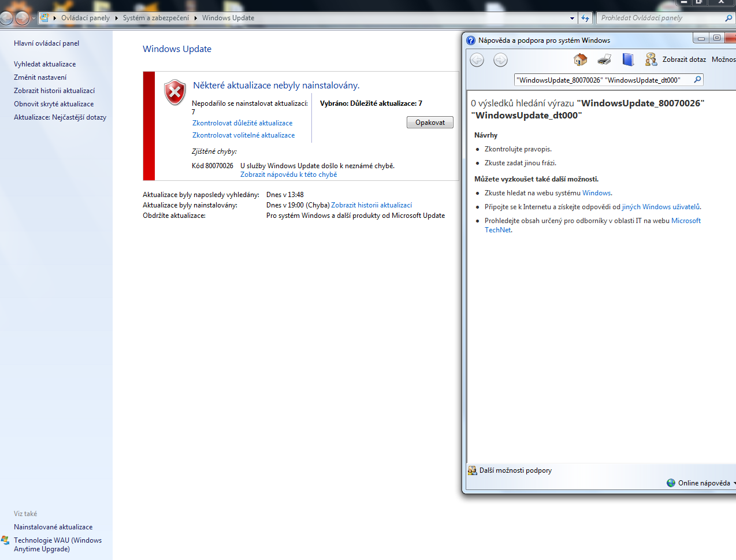Click Obnovit skryté aktualizace
The image size is (736, 560).
pos(54,104)
